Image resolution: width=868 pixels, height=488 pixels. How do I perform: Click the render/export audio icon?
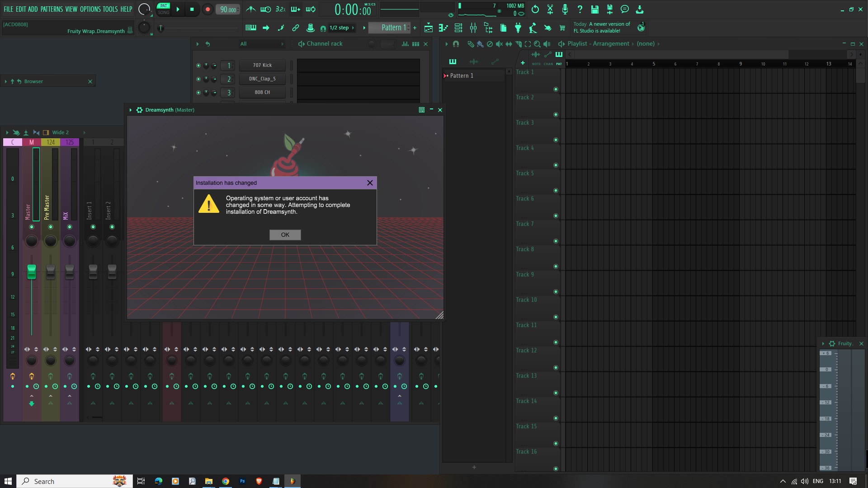[609, 9]
